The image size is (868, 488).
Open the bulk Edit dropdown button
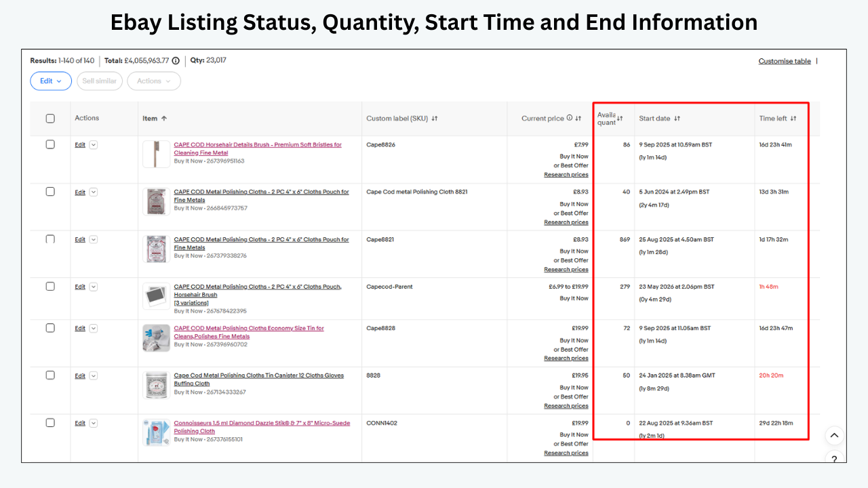pyautogui.click(x=51, y=81)
